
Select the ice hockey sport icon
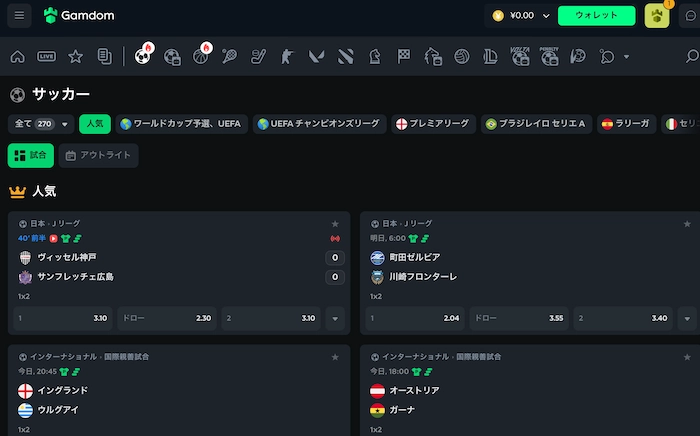(258, 57)
